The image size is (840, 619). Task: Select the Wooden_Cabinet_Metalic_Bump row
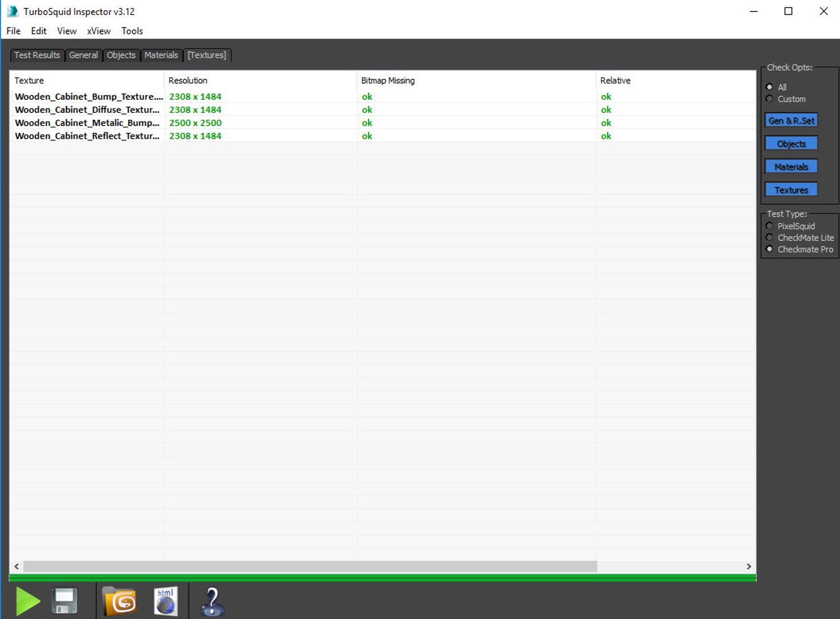point(382,123)
